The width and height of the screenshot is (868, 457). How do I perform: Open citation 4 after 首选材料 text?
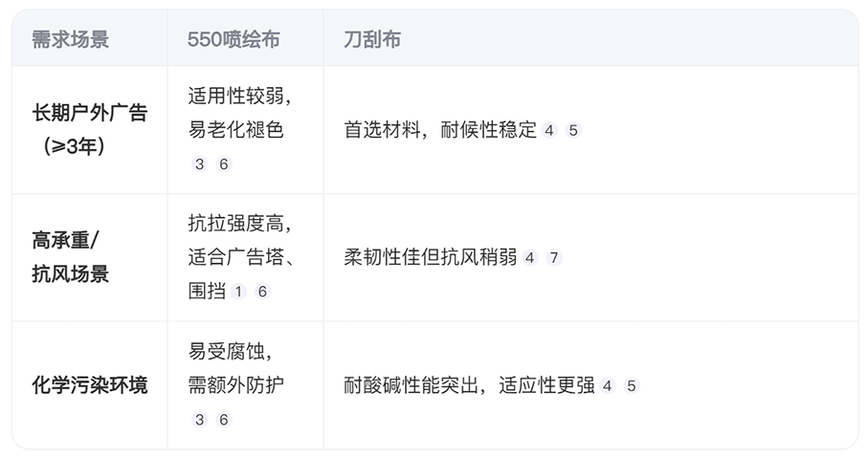(549, 131)
